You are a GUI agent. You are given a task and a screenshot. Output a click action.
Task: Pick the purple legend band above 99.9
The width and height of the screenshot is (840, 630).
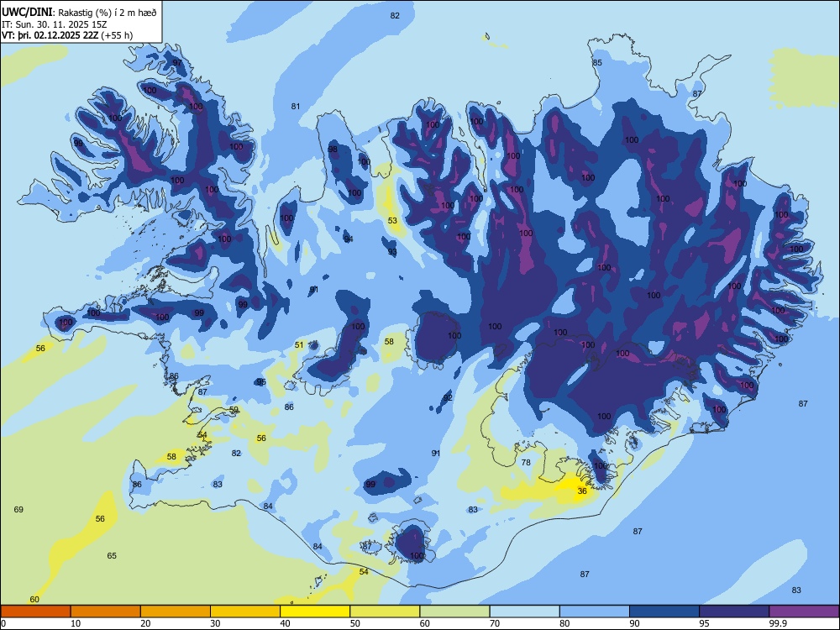click(x=804, y=612)
